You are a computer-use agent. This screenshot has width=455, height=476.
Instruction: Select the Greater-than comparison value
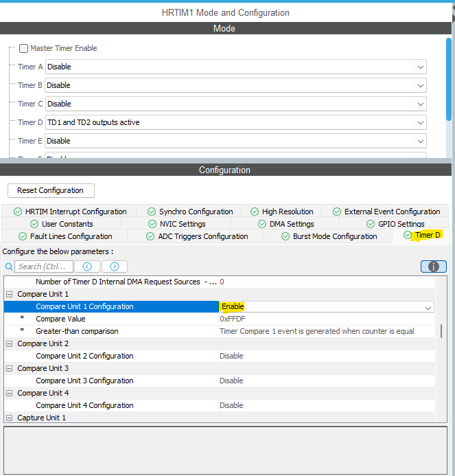pyautogui.click(x=327, y=331)
